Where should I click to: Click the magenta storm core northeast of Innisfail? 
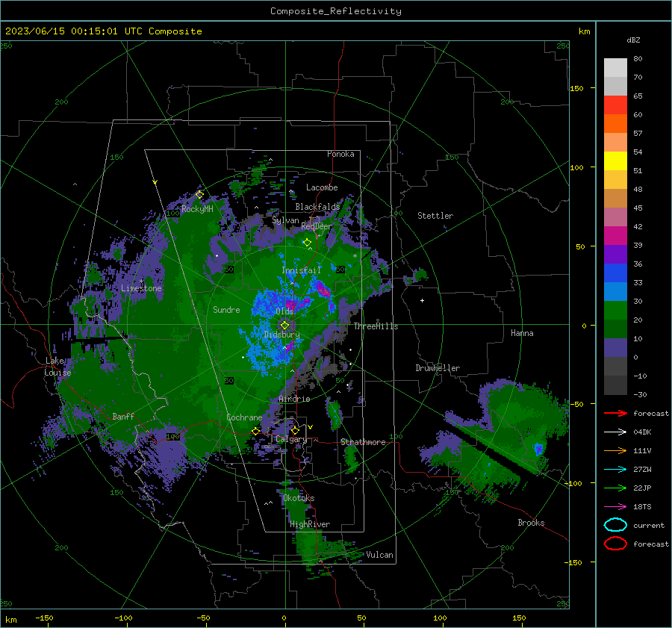323,290
